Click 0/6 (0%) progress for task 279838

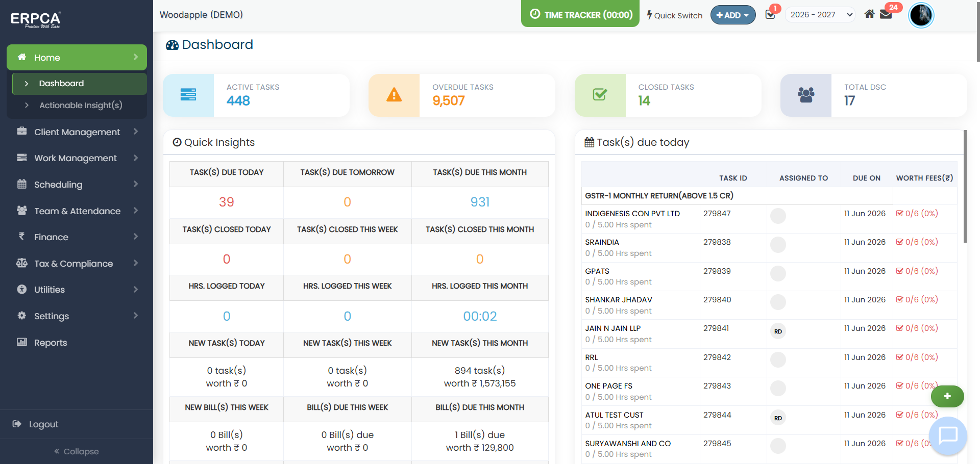tap(917, 242)
